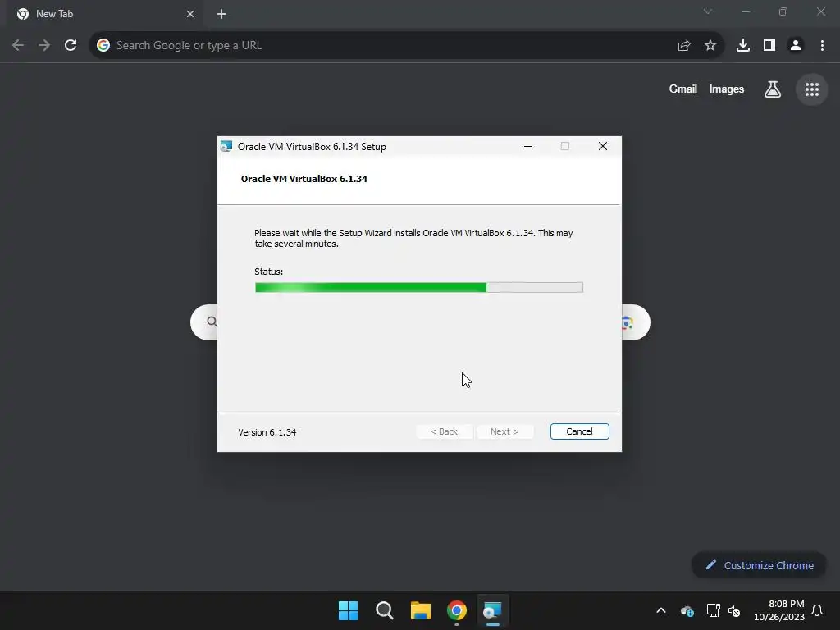Click muted volume tray icon
Screen dimensions: 840x630
734,610
